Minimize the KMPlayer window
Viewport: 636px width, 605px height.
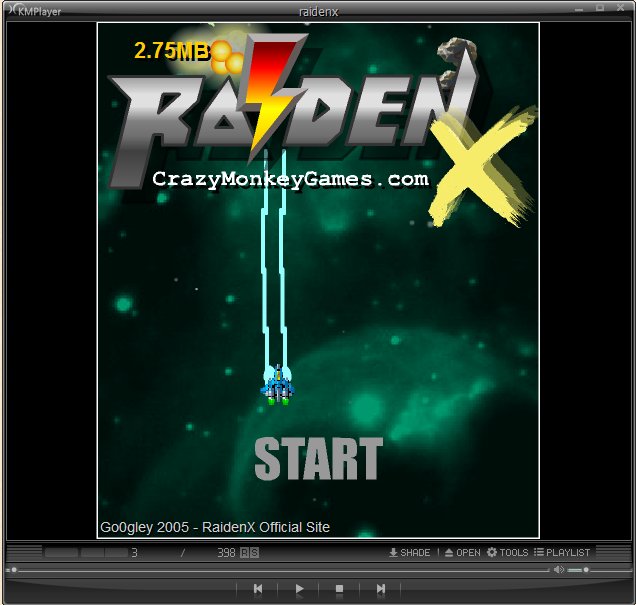point(579,8)
